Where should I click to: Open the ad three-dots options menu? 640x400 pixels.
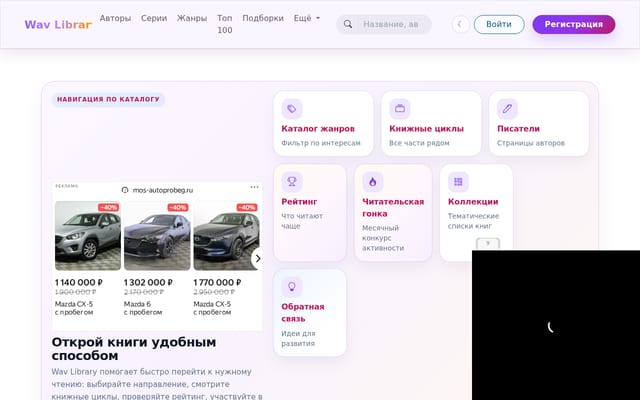pos(254,187)
